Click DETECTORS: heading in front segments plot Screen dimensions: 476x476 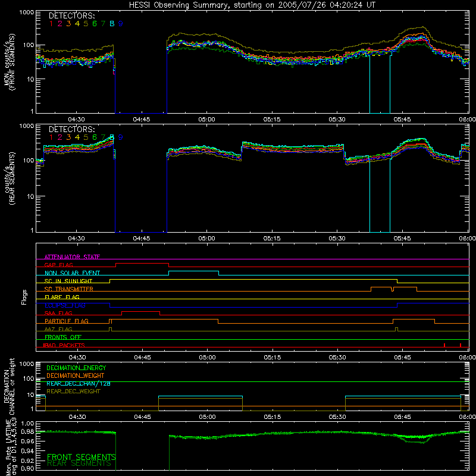[72, 15]
